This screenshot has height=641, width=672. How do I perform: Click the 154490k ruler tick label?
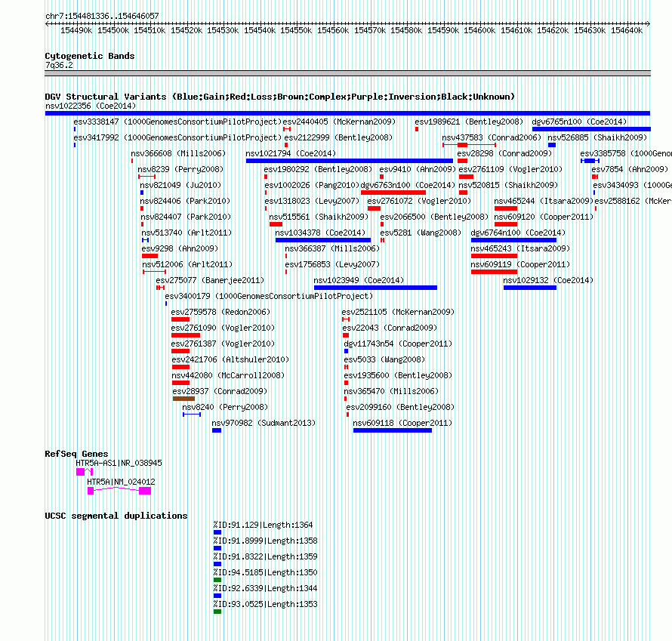coord(76,30)
